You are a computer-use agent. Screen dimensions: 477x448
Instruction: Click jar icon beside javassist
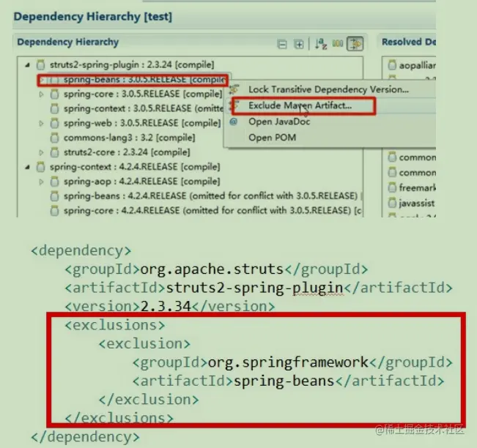click(x=392, y=203)
